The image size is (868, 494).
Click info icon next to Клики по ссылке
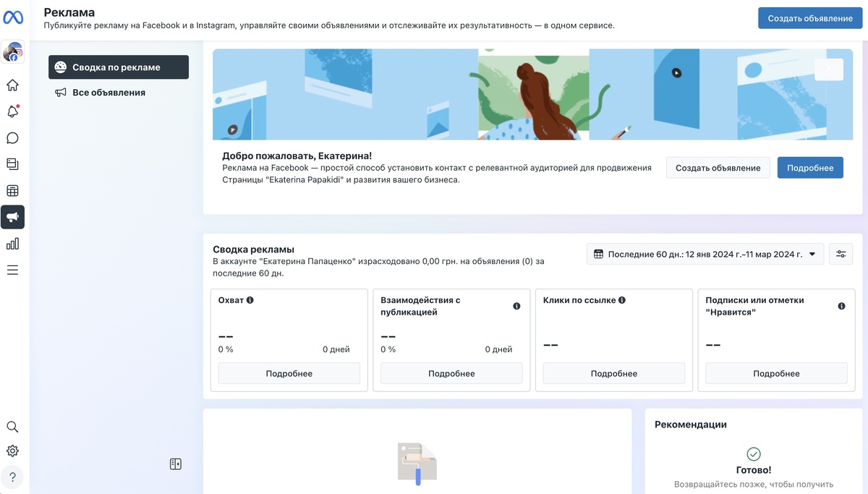(622, 300)
